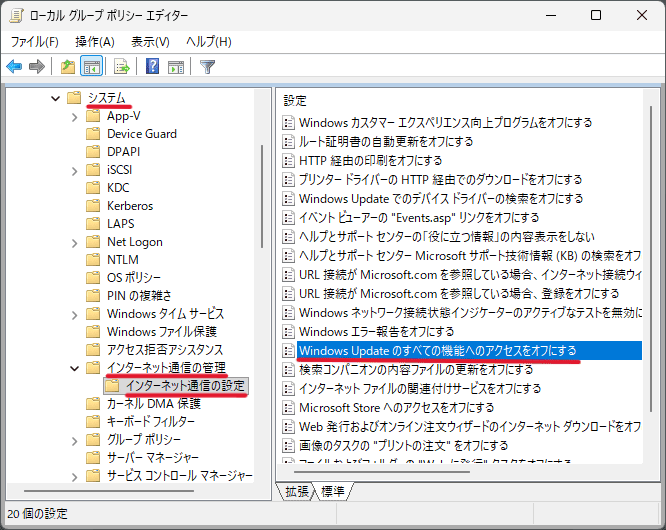This screenshot has height=530, width=666.
Task: Click the ルート証明書の自動更新 policy icon
Action: 288,141
